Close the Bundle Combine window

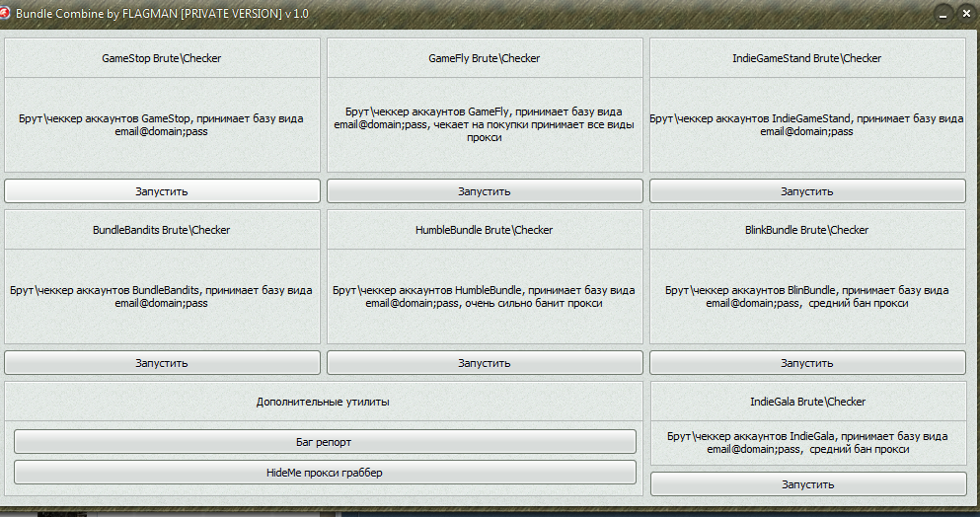point(965,15)
